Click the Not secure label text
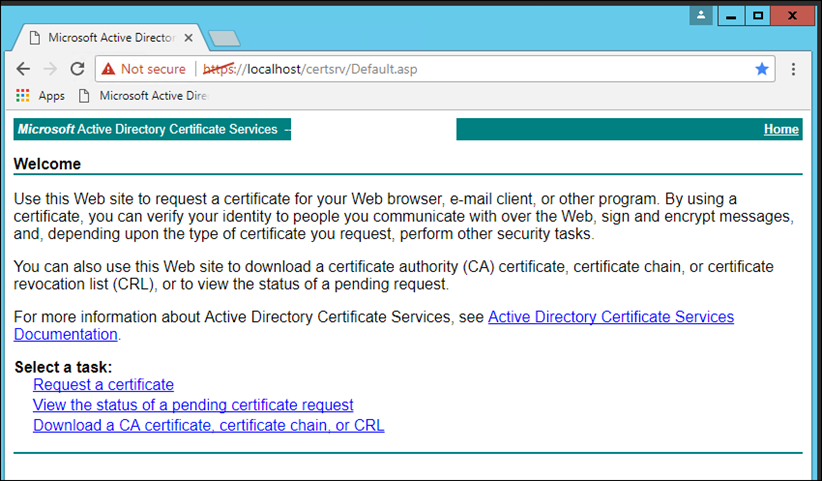The height and width of the screenshot is (481, 822). 153,69
